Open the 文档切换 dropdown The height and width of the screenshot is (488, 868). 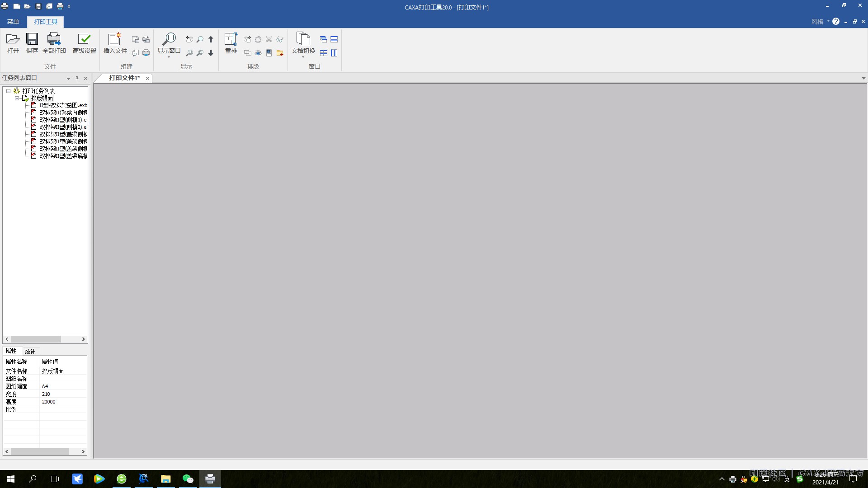[x=303, y=57]
